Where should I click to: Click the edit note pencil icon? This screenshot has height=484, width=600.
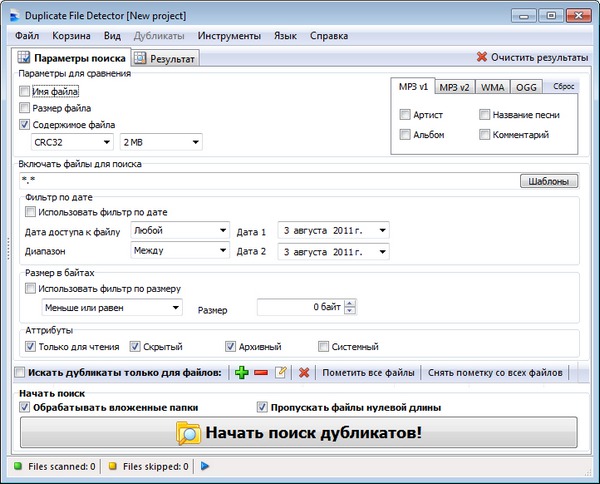[281, 373]
